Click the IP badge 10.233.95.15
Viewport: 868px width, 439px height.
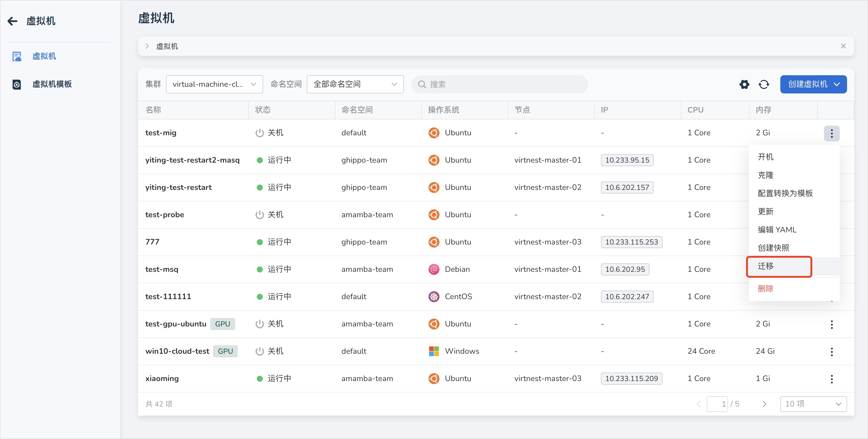pos(627,160)
